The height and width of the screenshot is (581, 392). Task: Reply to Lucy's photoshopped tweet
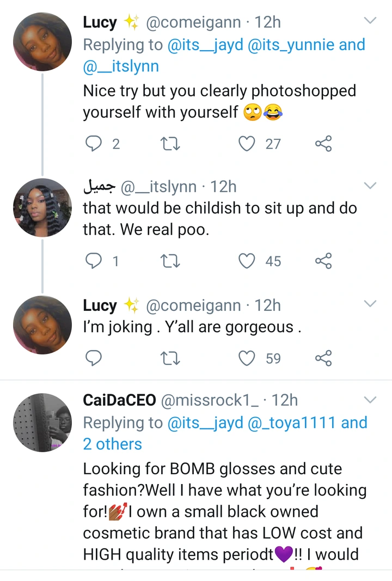95,144
